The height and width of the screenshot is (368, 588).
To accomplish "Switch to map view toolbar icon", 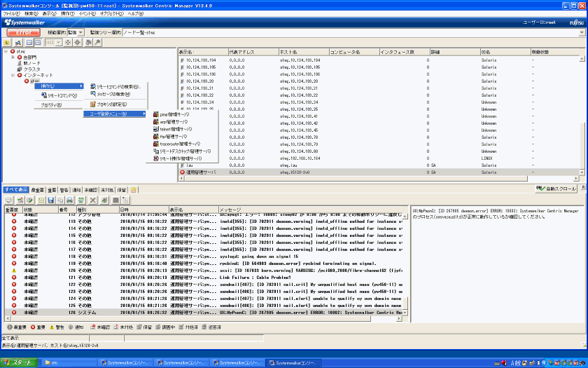I will click(x=29, y=43).
